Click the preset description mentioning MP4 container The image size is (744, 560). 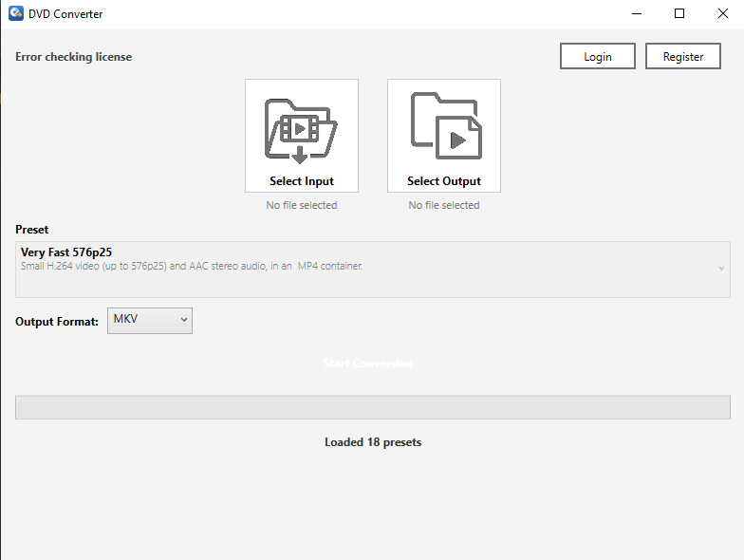coord(192,266)
